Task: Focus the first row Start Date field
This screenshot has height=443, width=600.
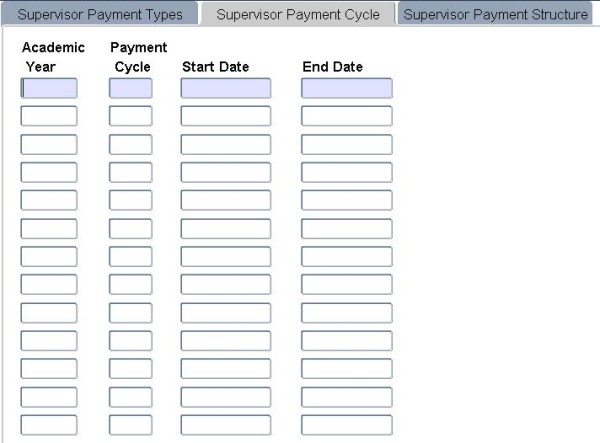Action: pyautogui.click(x=226, y=88)
